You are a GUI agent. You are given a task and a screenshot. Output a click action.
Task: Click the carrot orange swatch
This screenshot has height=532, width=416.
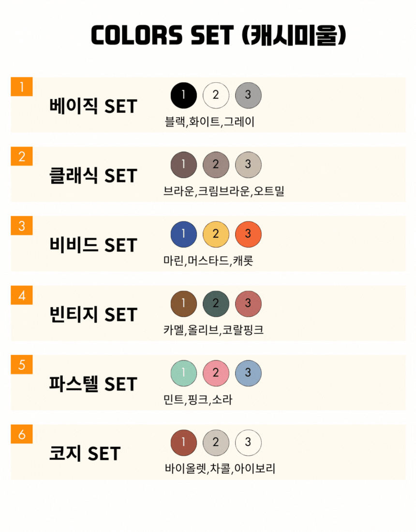click(x=248, y=234)
